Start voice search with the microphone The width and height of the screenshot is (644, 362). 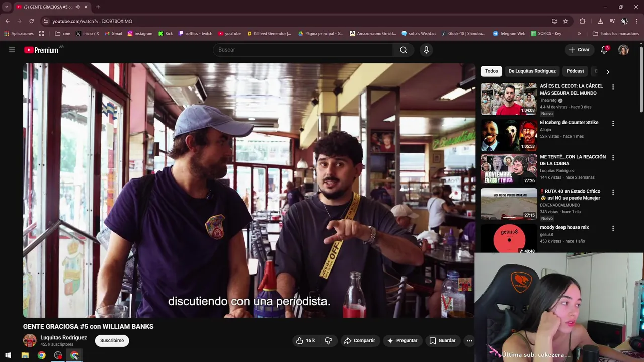(426, 50)
